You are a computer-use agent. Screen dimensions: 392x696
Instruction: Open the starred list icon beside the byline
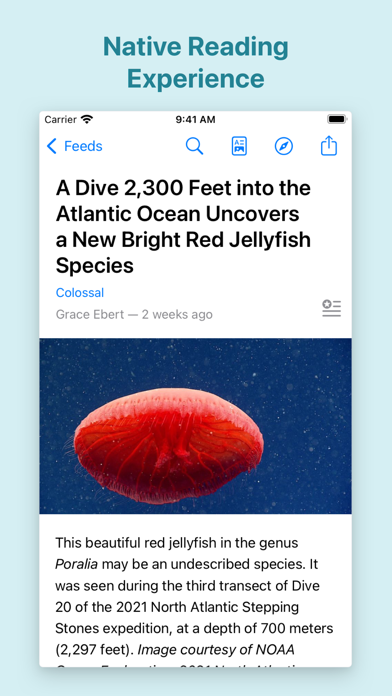tap(332, 308)
